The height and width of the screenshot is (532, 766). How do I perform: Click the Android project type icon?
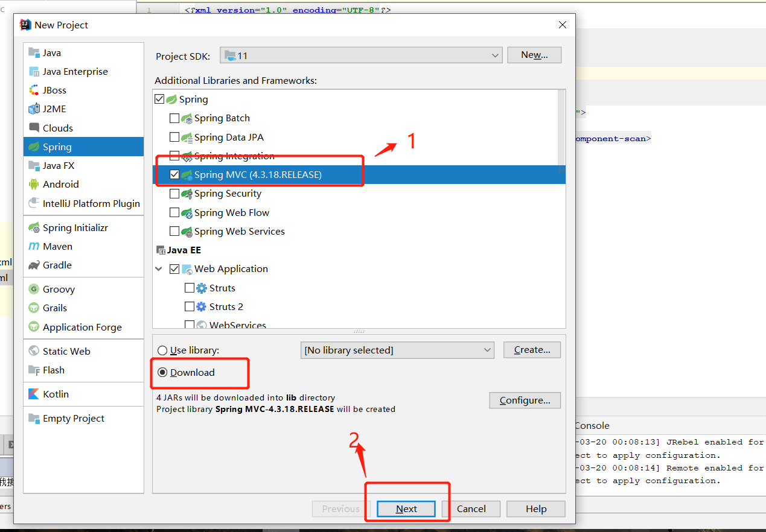pyautogui.click(x=35, y=184)
